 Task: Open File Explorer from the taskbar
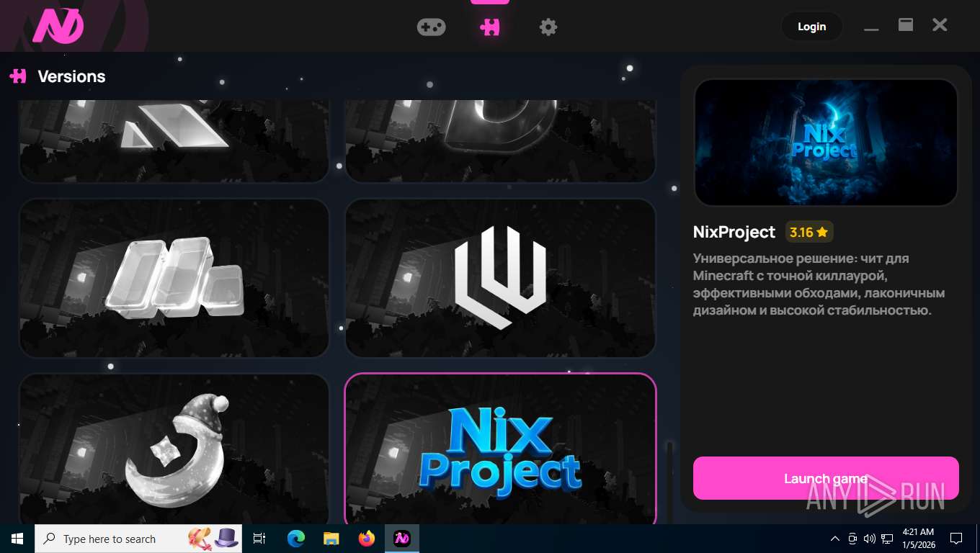coord(331,539)
